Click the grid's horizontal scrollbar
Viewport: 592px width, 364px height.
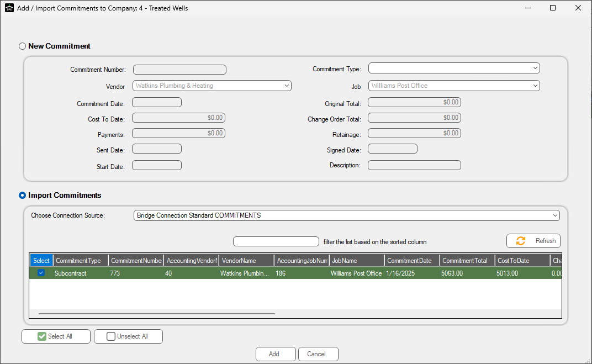157,313
